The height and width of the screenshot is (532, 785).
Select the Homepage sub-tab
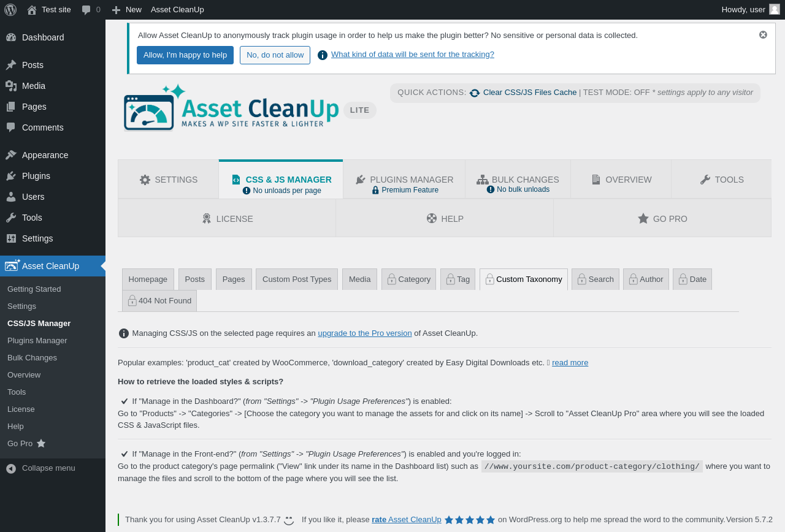coord(148,279)
